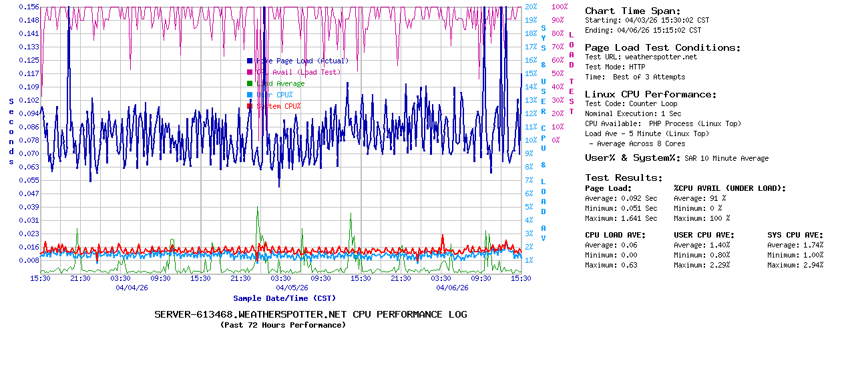Select the Linux CPU Performance heading
This screenshot has height=367, width=868.
click(650, 94)
